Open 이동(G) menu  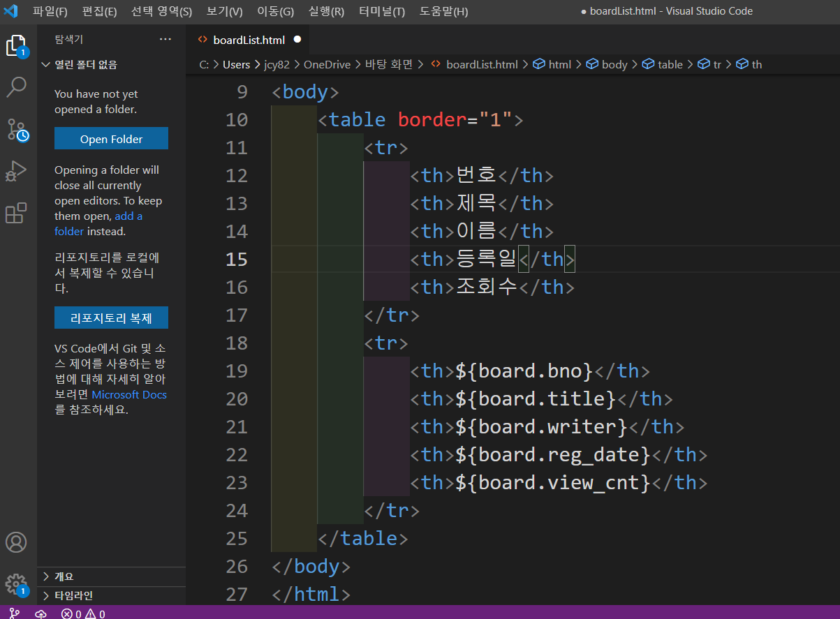275,11
